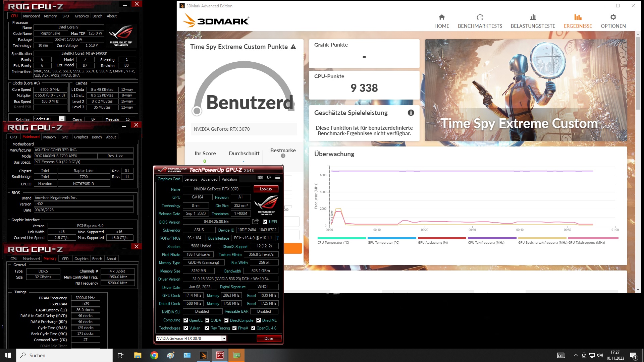Show info for Geschätzte Spieleleistung
Viewport: 644px width, 362px height.
(411, 113)
